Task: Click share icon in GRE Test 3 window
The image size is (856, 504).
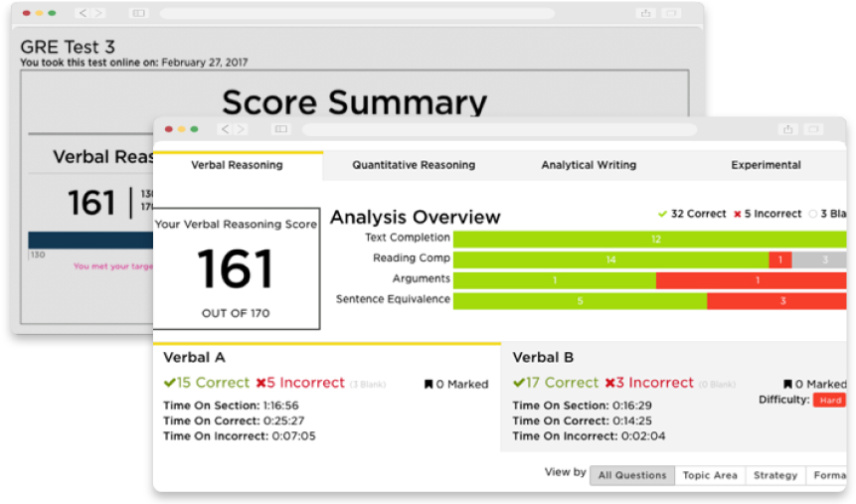Action: point(645,13)
